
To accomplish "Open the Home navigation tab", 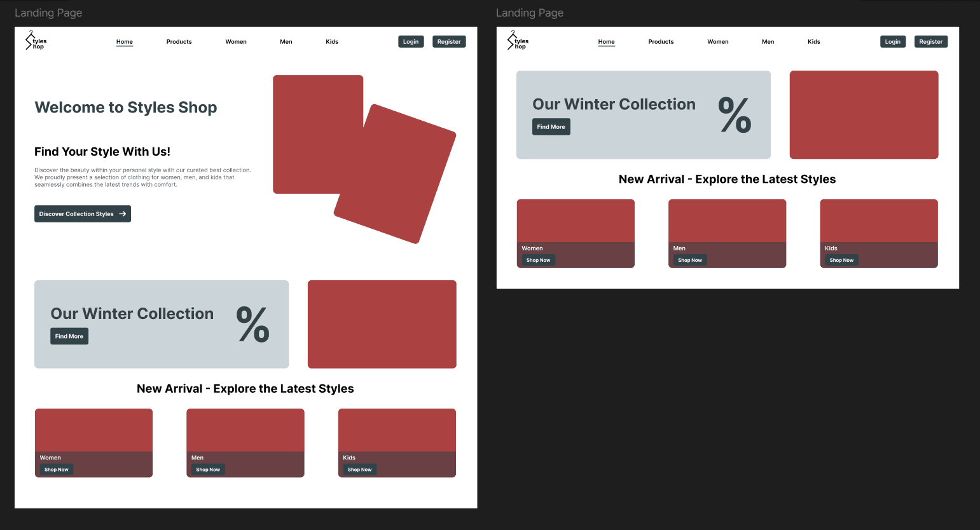I will (x=124, y=41).
